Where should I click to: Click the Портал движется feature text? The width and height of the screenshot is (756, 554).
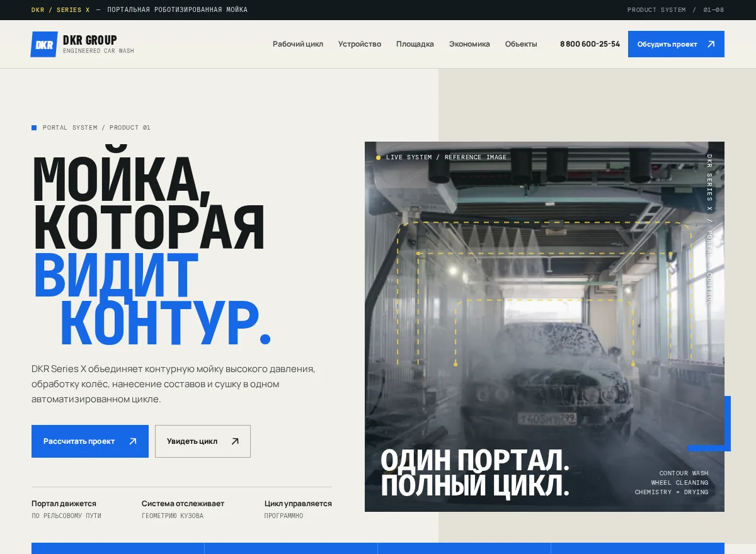click(64, 504)
